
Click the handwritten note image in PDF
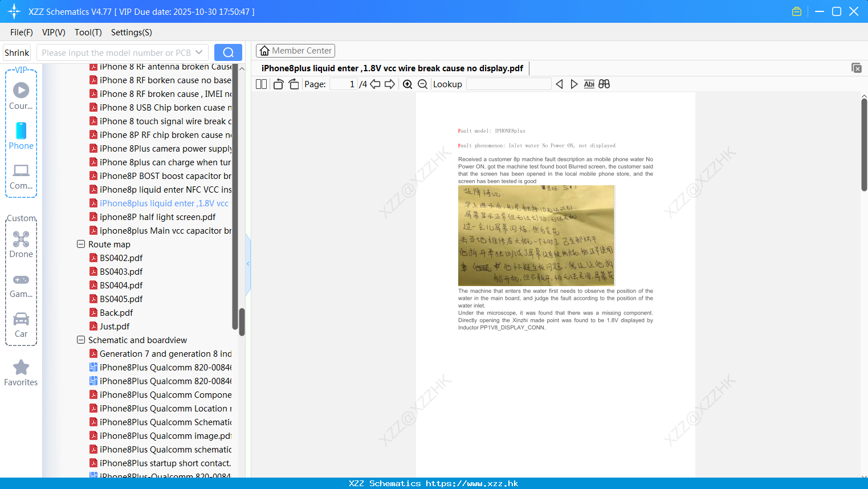(x=536, y=235)
